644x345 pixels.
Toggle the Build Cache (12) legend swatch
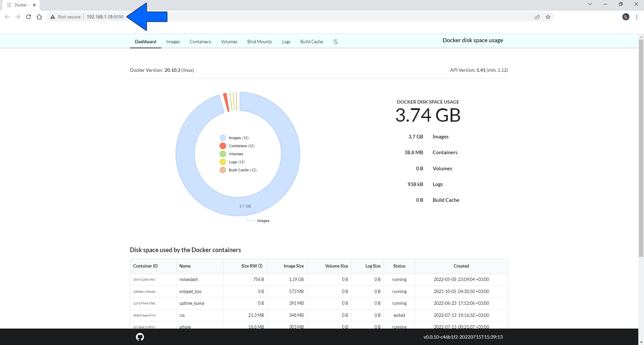point(223,170)
